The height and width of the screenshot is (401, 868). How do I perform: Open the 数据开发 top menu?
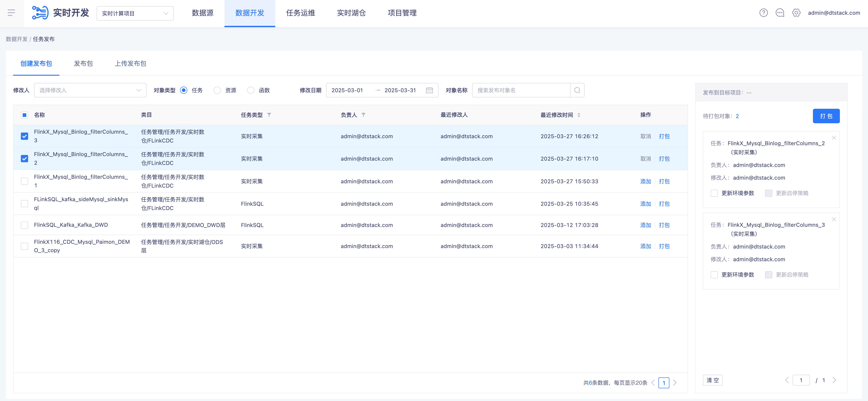[x=250, y=13]
